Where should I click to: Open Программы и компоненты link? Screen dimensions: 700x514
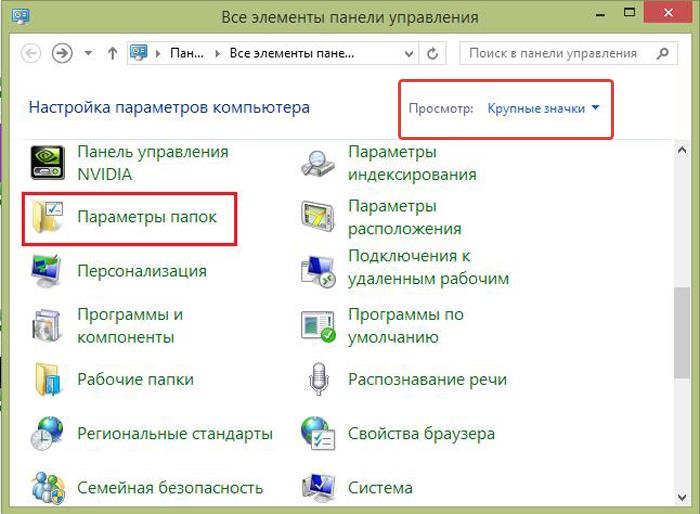[130, 326]
